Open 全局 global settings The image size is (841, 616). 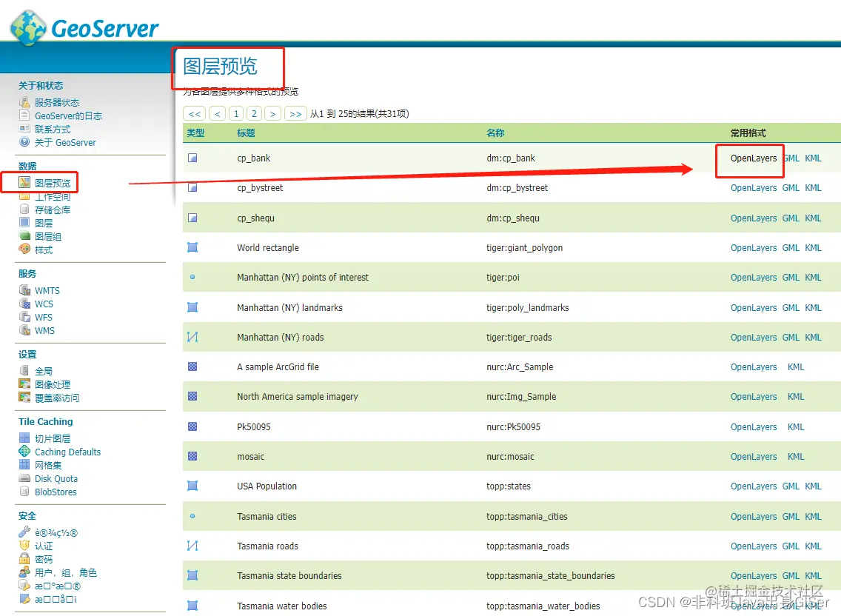pos(44,372)
